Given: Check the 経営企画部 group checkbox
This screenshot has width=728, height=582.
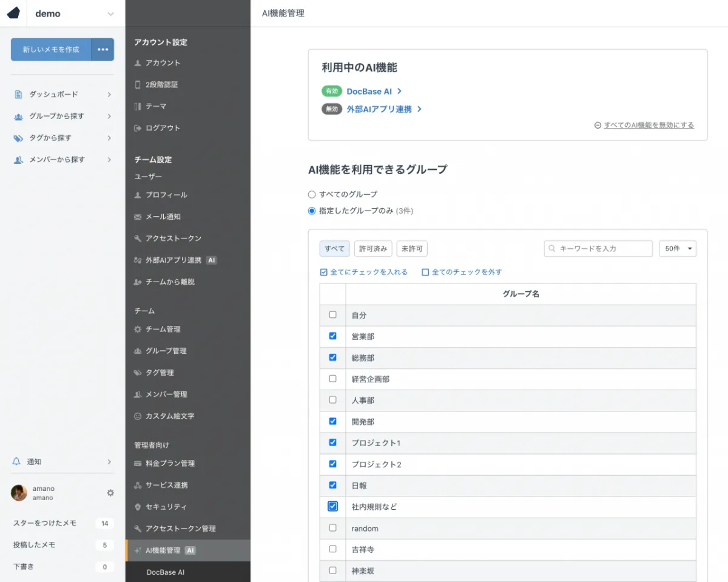Looking at the screenshot, I should tap(332, 379).
